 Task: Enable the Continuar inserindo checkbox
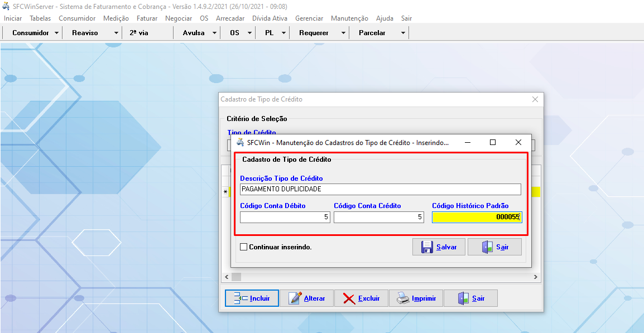pyautogui.click(x=243, y=247)
